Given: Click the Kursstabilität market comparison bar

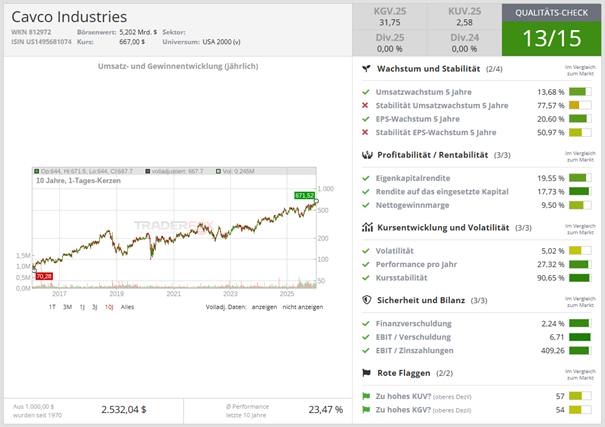Looking at the screenshot, I should coord(580,278).
